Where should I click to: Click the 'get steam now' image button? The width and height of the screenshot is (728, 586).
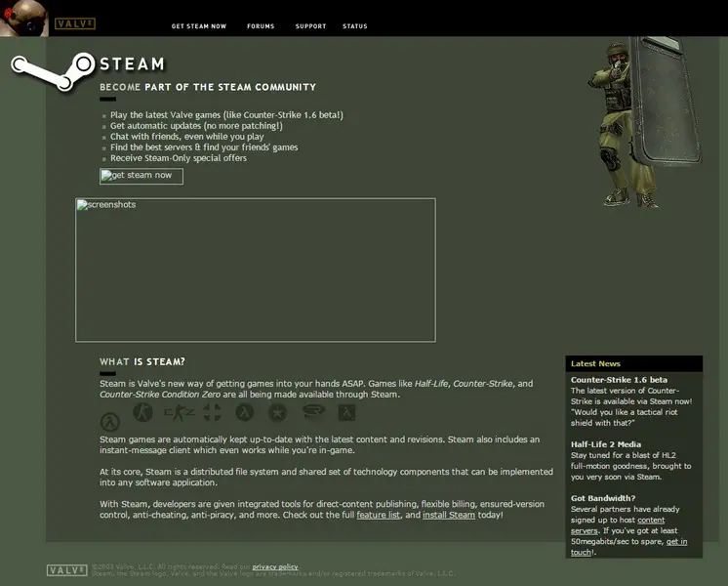click(x=142, y=176)
